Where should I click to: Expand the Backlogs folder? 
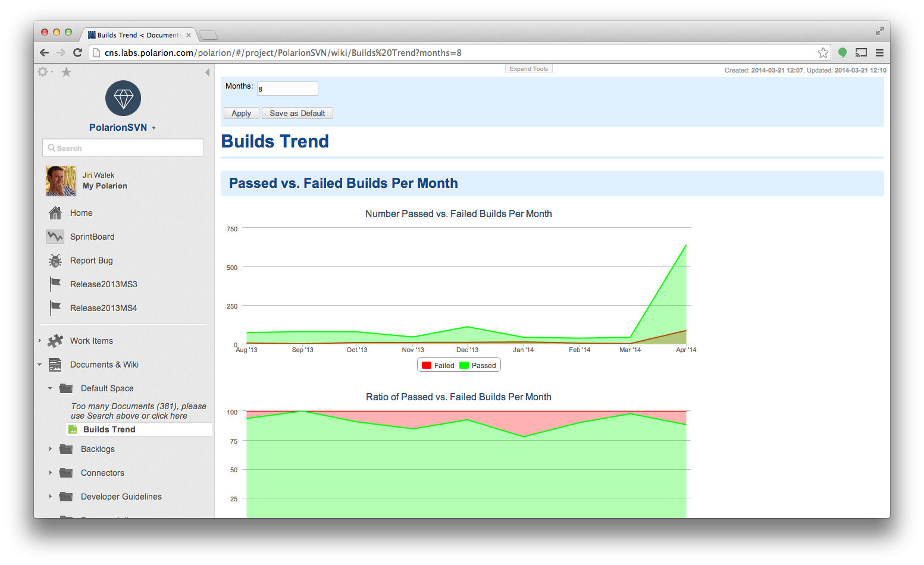click(x=51, y=449)
